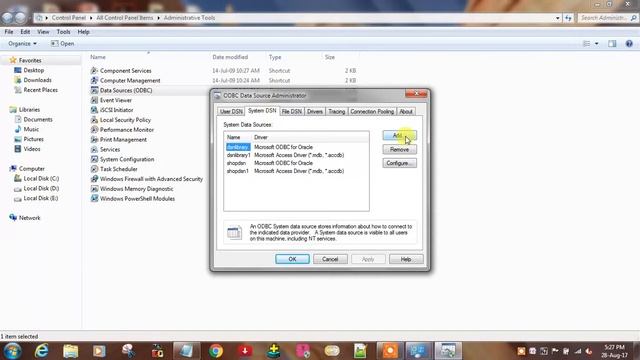Select Local Security Policy icon
640x360 pixels.
pos(94,120)
